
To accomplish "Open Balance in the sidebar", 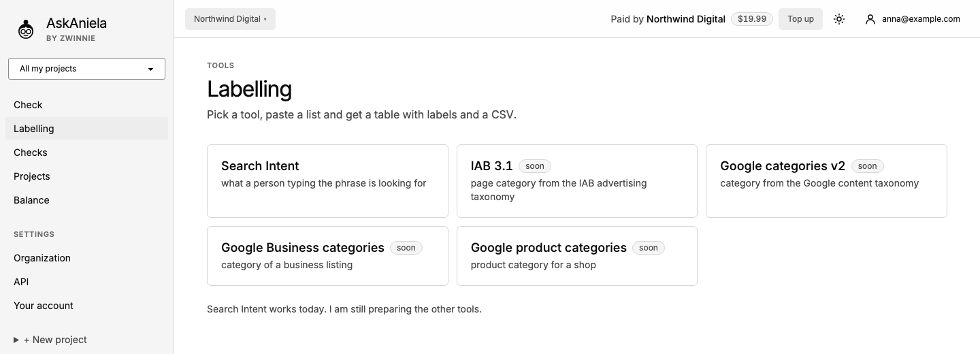I will click(86, 200).
